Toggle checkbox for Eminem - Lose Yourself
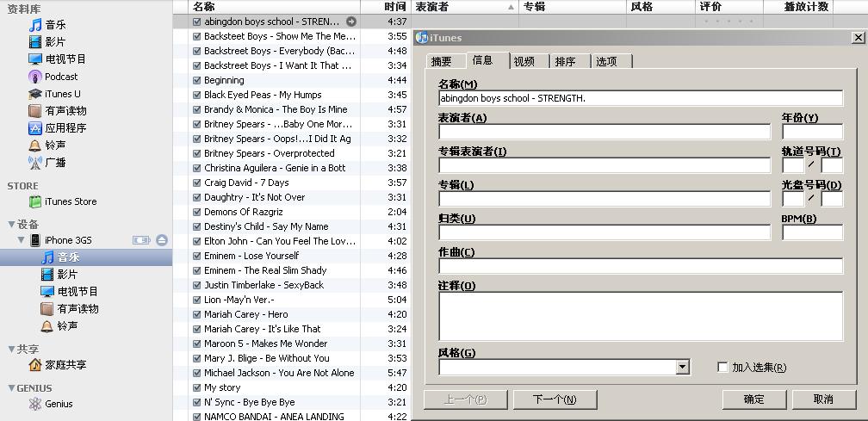This screenshot has width=868, height=421. tap(197, 256)
